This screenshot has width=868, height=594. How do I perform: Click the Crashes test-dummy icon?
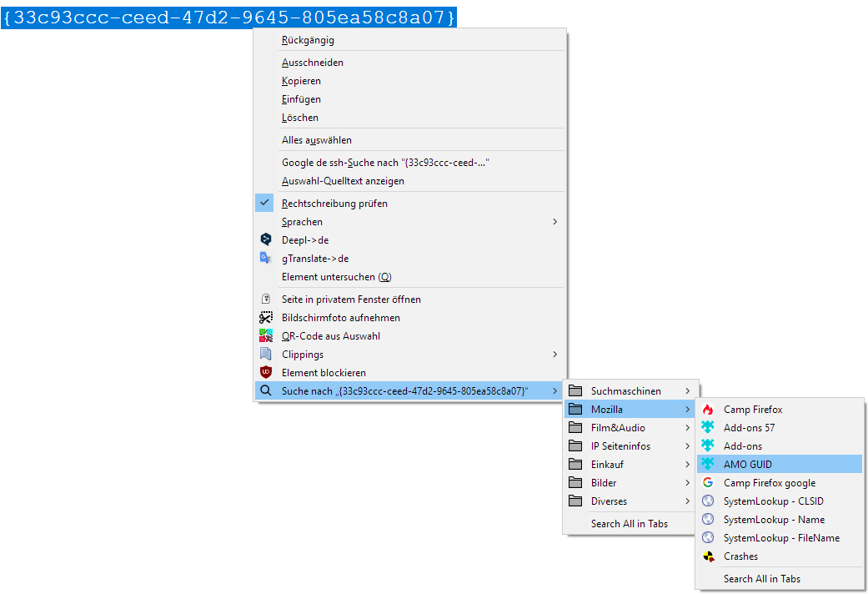point(708,556)
